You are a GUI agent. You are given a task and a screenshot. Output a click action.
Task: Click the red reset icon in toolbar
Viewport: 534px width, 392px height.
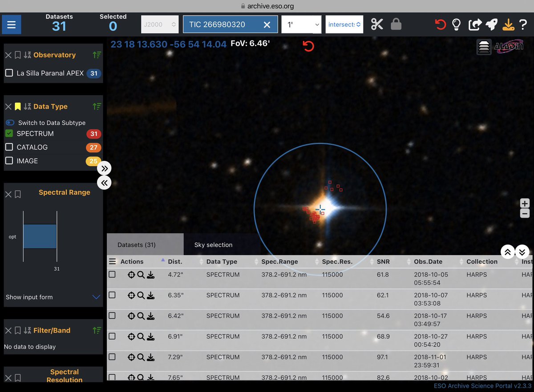[x=441, y=24]
